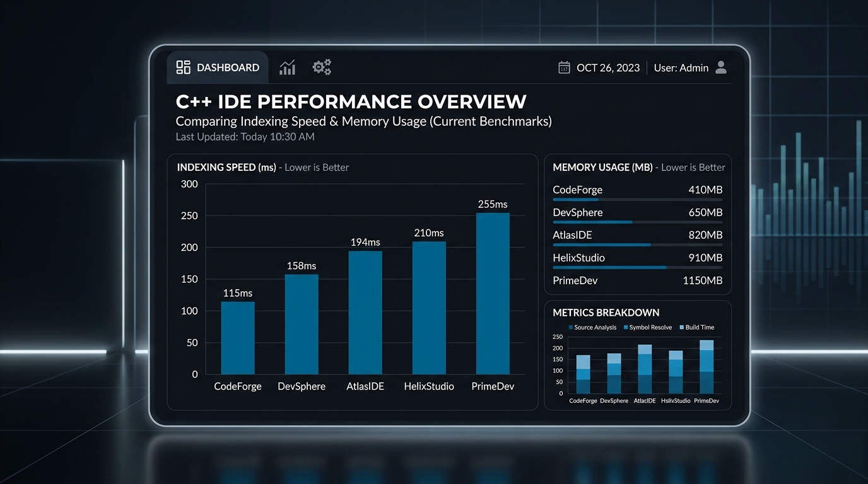Click the 410MB memory value
Screen dimensions: 868x484
point(705,190)
